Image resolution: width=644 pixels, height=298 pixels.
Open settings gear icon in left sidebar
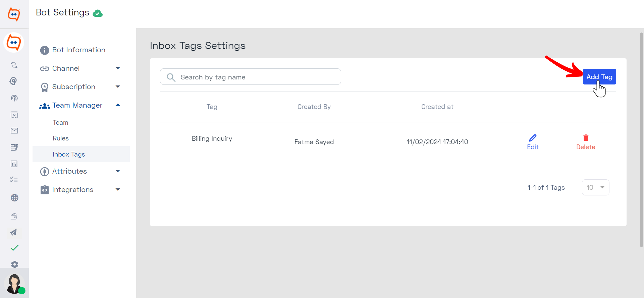tap(14, 264)
